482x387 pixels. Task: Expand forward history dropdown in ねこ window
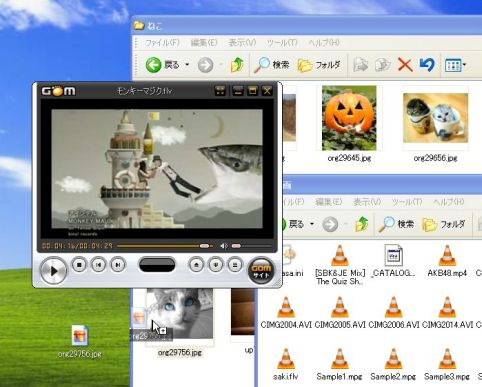[x=221, y=64]
